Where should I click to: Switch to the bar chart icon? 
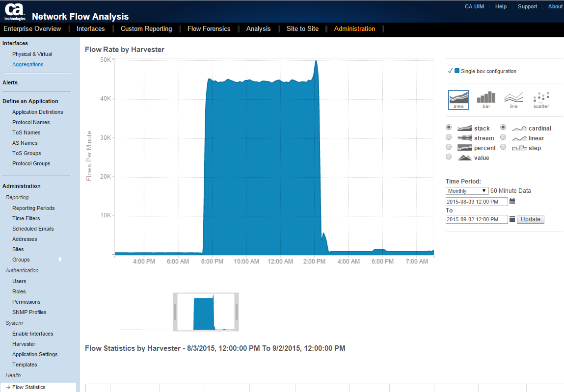(486, 100)
